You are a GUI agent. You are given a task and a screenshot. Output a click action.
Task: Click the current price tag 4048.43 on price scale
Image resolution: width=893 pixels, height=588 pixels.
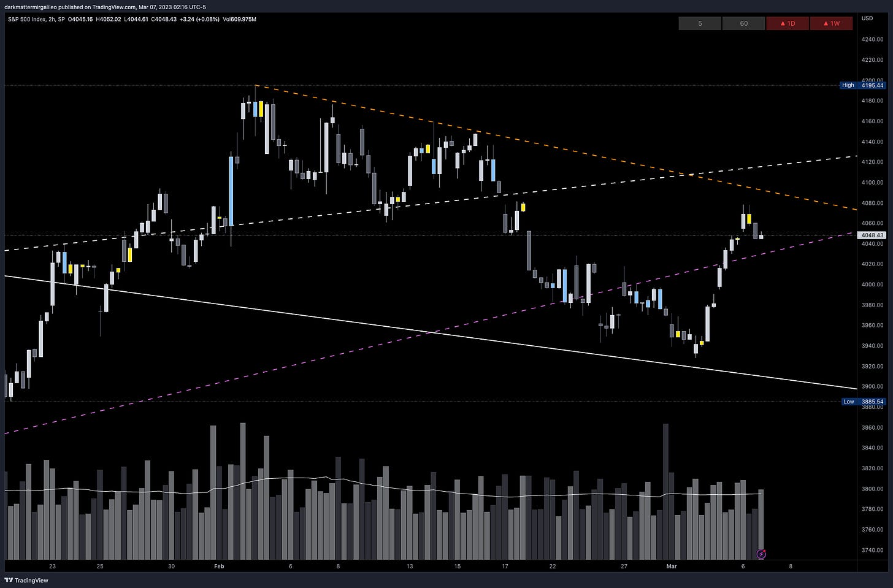pos(871,235)
